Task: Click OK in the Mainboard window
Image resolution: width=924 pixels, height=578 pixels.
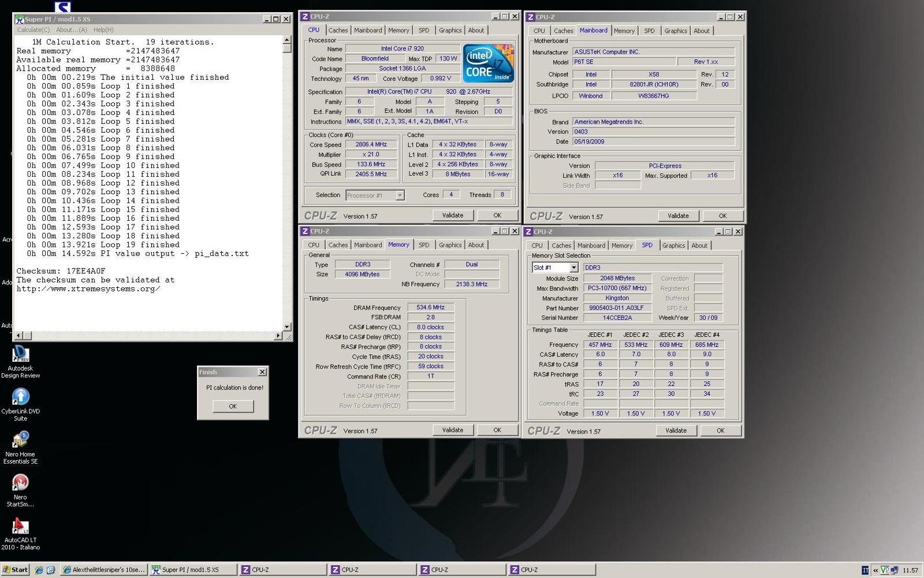Action: 722,216
